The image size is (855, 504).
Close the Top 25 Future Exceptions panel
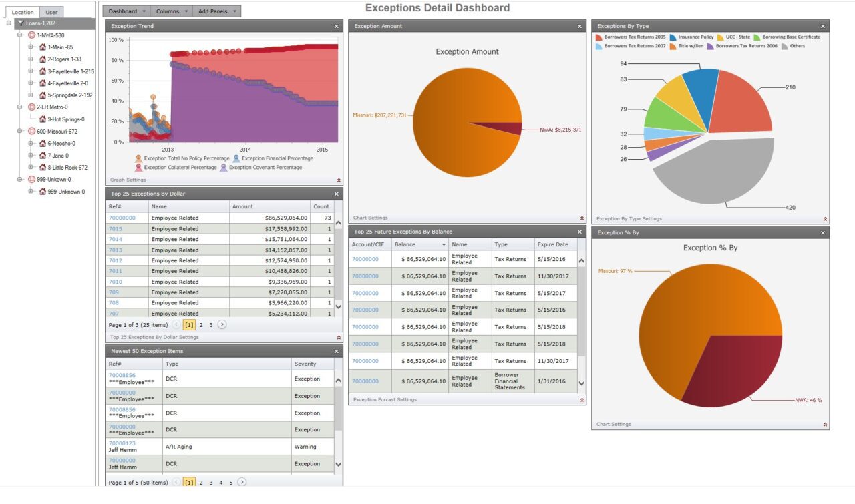[580, 232]
